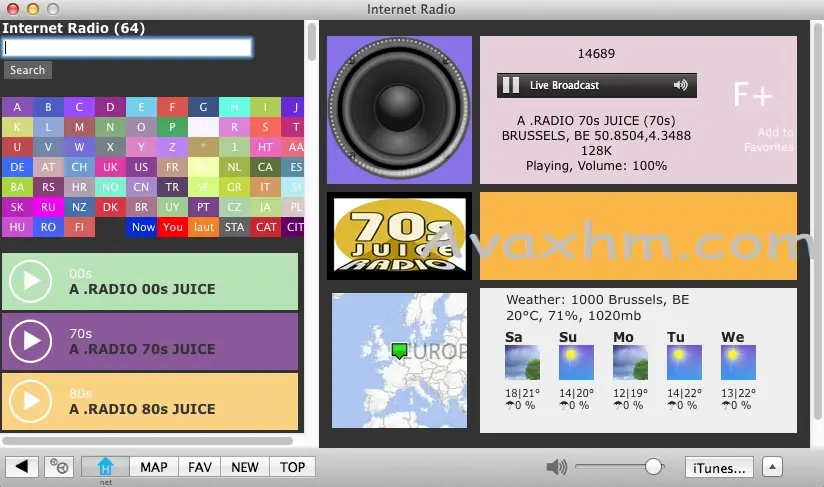Open the Now tile

(143, 227)
